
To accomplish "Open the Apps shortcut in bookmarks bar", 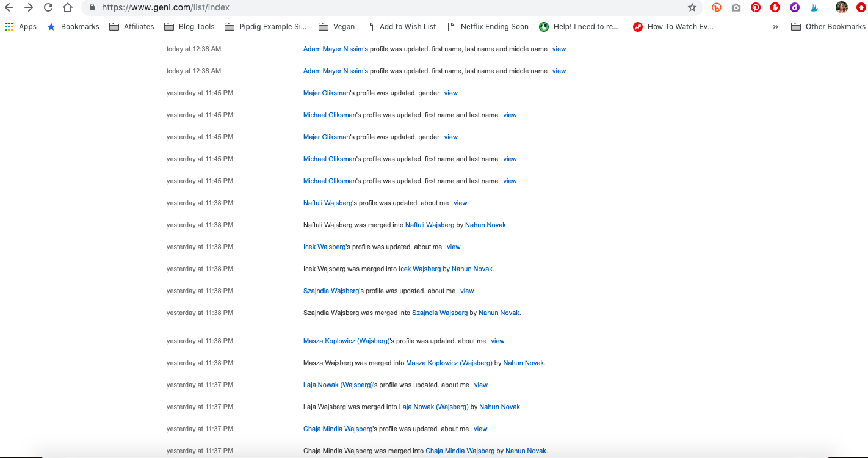I will click(x=21, y=27).
